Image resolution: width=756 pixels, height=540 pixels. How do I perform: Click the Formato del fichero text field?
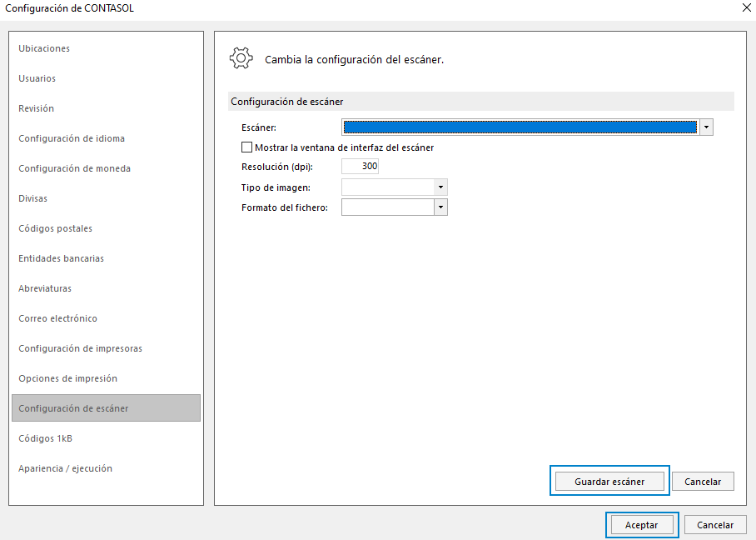click(x=388, y=207)
